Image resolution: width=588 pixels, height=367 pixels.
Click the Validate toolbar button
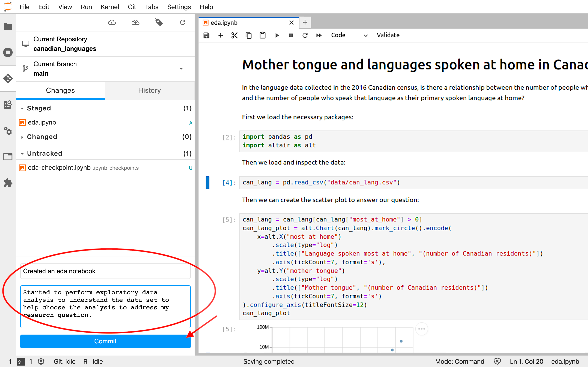point(388,35)
